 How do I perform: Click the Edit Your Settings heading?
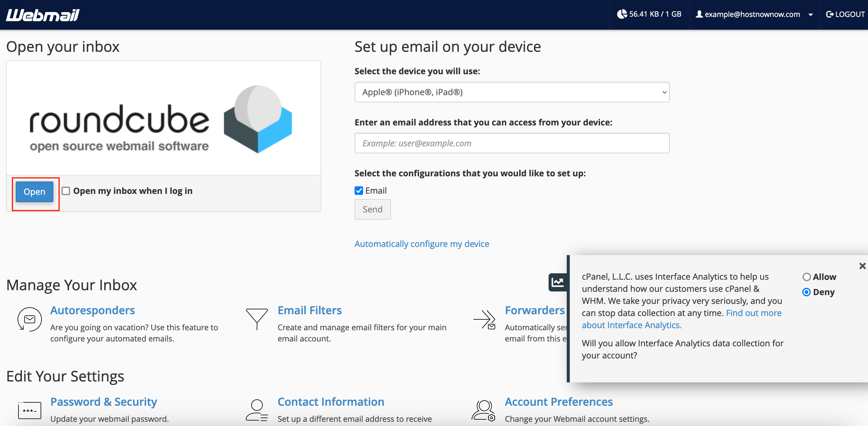pyautogui.click(x=65, y=376)
